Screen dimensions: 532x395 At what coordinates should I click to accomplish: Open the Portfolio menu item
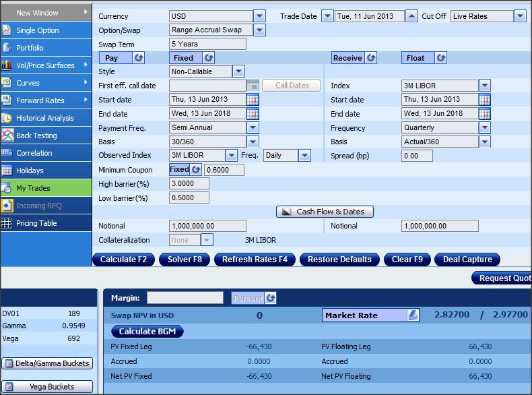[30, 48]
